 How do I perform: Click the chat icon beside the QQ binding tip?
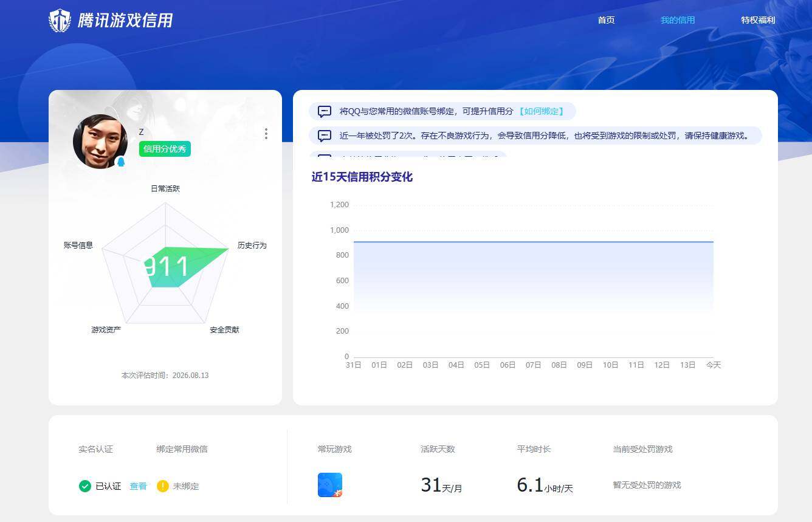(x=325, y=111)
